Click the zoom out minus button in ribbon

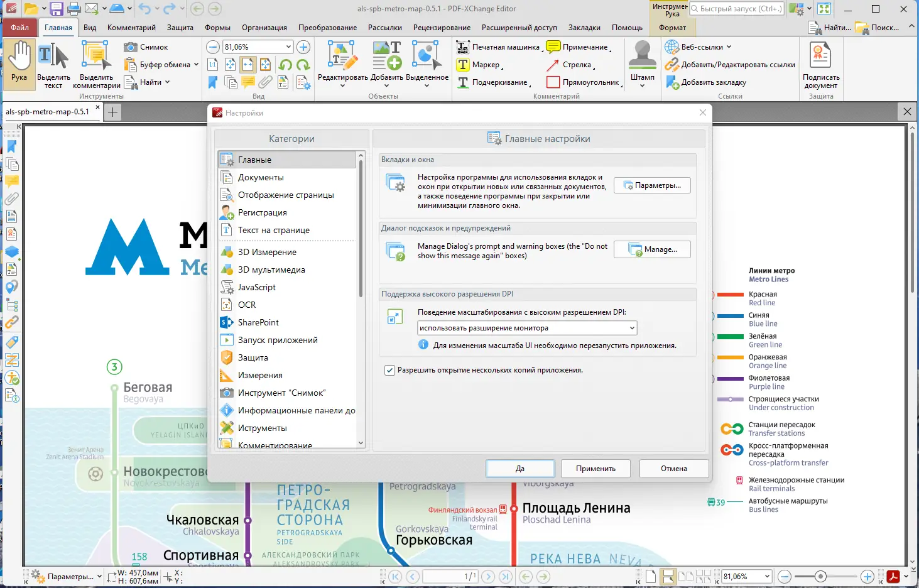213,47
